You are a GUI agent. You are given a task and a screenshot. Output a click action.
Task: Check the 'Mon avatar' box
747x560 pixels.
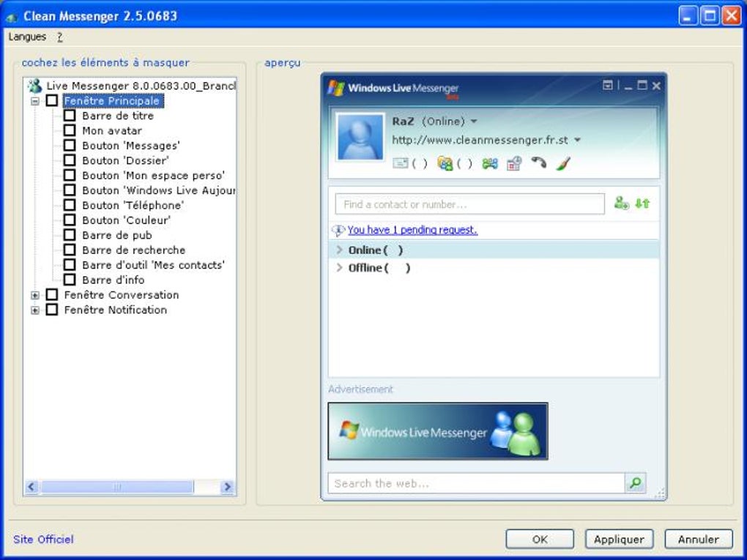[70, 130]
